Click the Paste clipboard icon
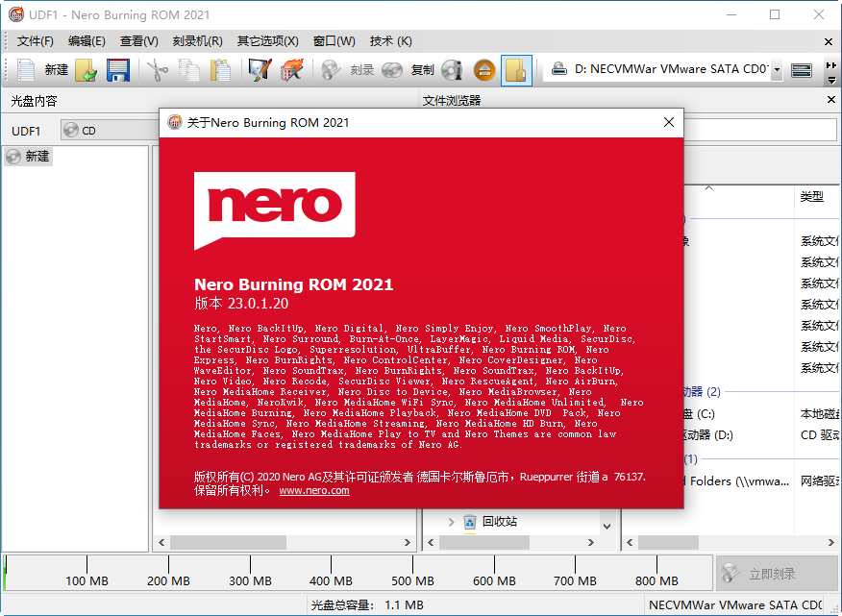The height and width of the screenshot is (616, 842). click(220, 70)
